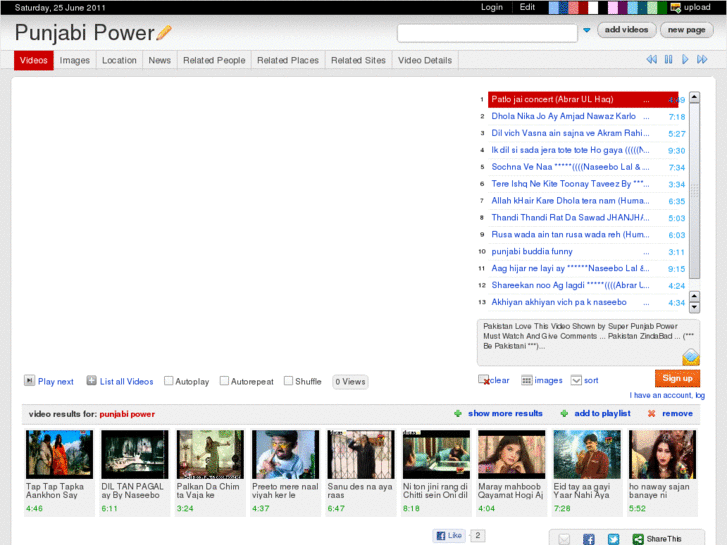Share on Facebook via the share bar icon
Screen dimensions: 727x545
pyautogui.click(x=588, y=539)
